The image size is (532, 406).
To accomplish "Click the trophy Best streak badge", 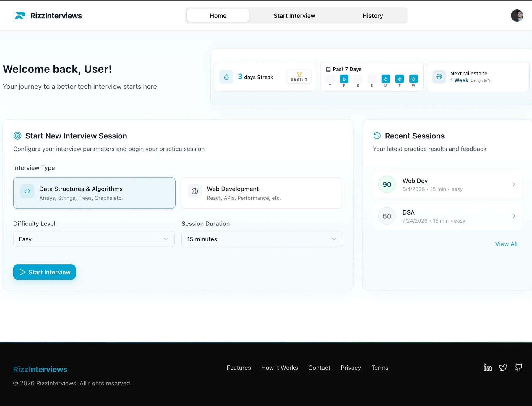I will coord(299,77).
